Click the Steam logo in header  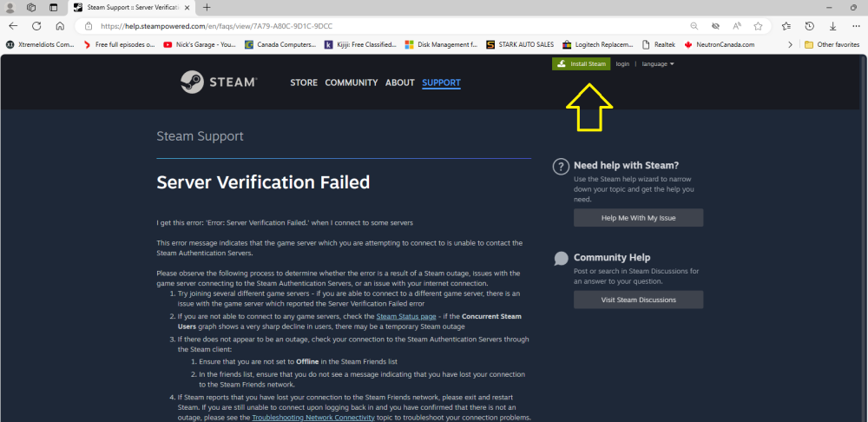[218, 82]
